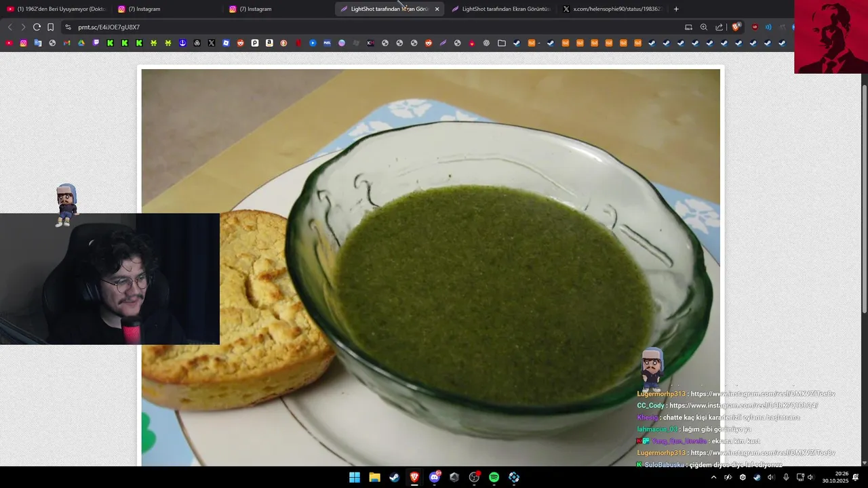Image resolution: width=868 pixels, height=488 pixels.
Task: Open a new browser tab
Action: [x=676, y=9]
